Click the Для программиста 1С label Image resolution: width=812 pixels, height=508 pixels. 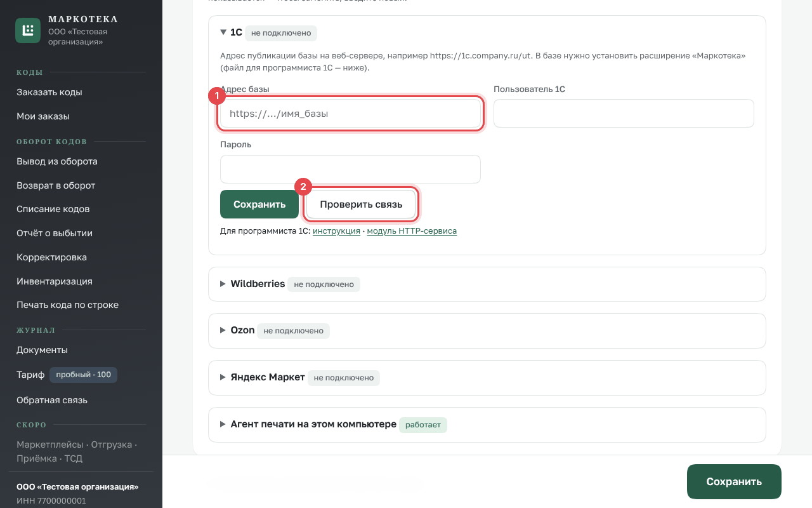pos(265,231)
